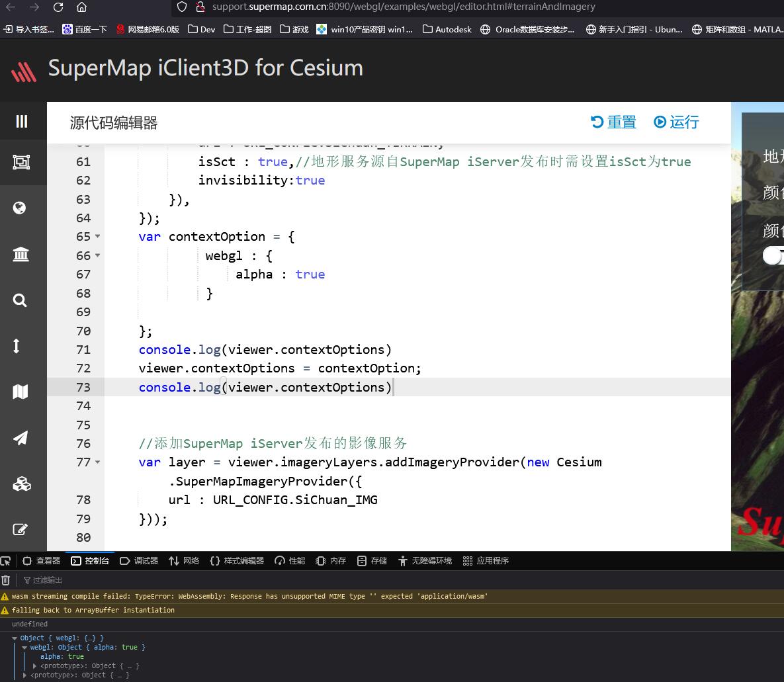Collapse the fold arrow at line 77
Screen dimensions: 784x682
pos(97,462)
